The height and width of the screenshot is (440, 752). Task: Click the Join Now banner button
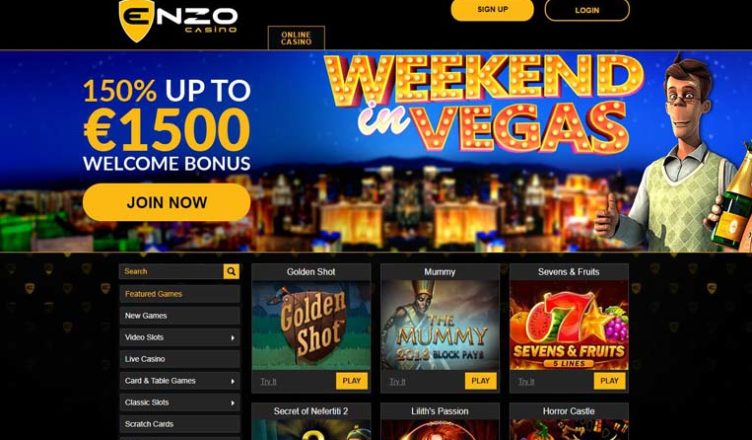pos(166,202)
